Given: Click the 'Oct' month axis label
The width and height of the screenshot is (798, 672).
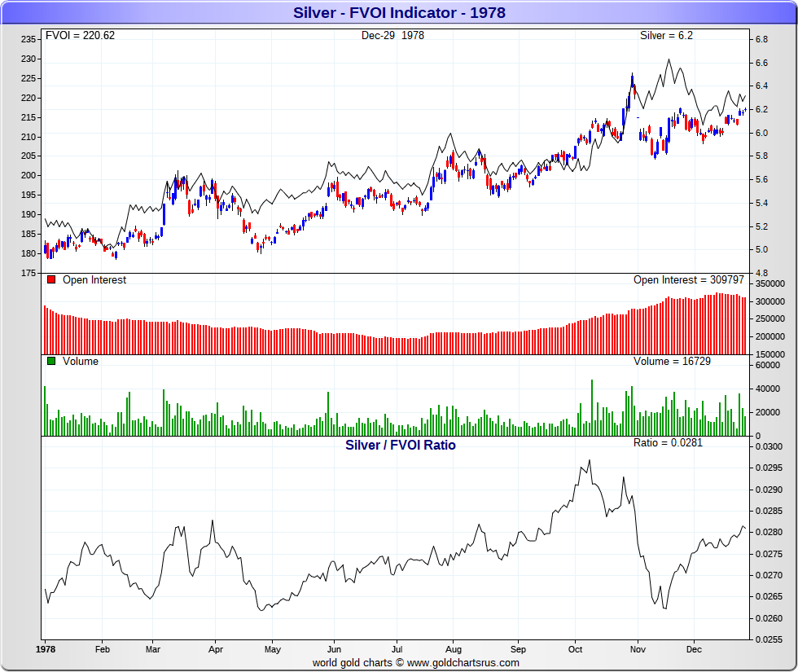Looking at the screenshot, I should click(575, 649).
